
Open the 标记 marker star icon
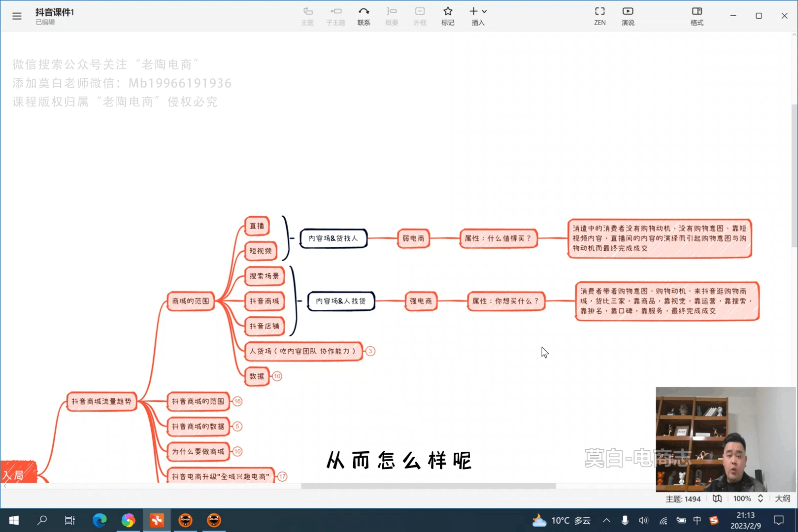448,16
